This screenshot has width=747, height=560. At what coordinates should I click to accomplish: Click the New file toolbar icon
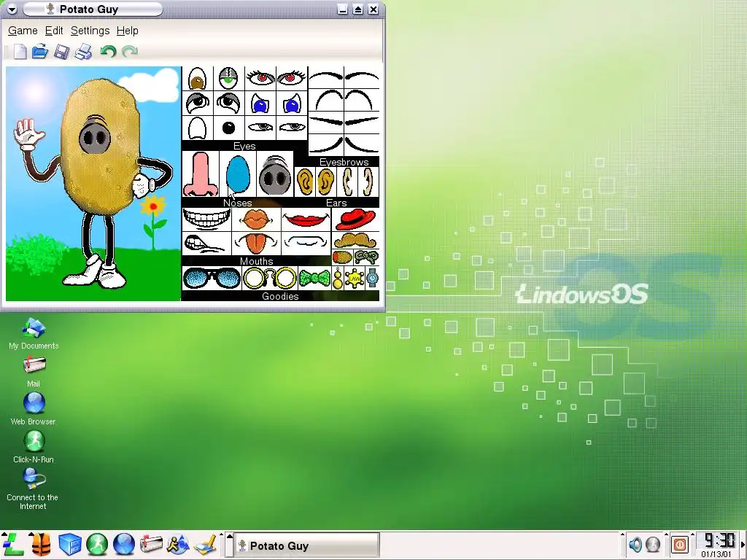pos(20,52)
